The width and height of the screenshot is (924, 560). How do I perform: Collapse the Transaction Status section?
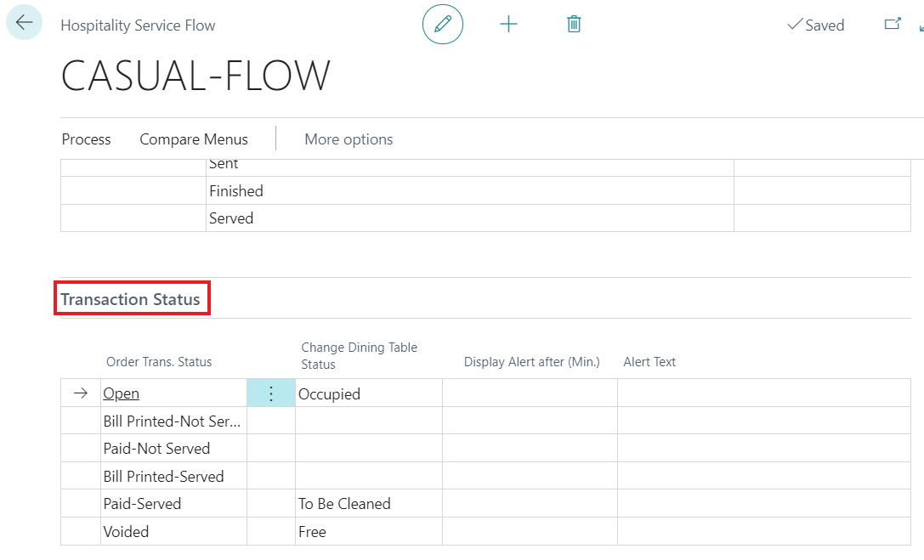(x=131, y=299)
